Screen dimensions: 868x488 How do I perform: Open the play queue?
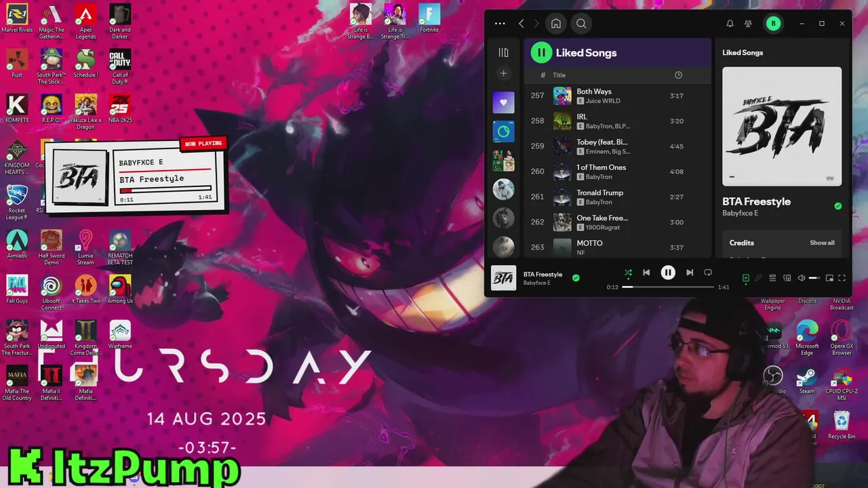point(772,278)
